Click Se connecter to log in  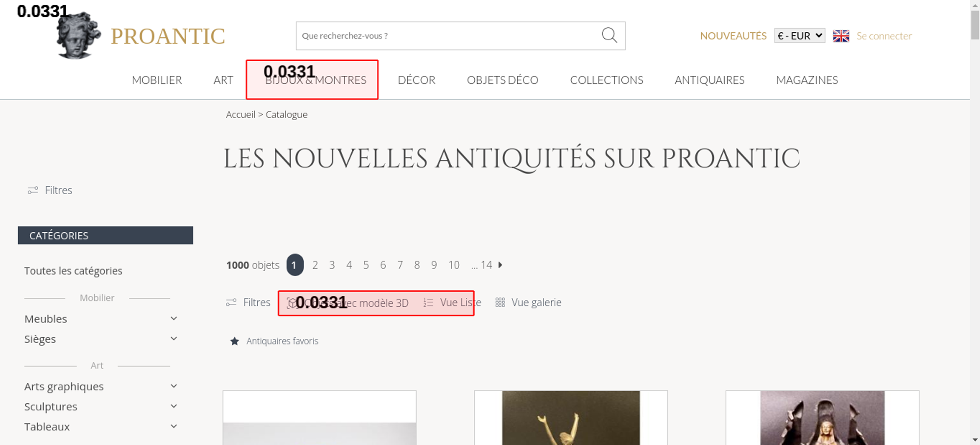884,36
